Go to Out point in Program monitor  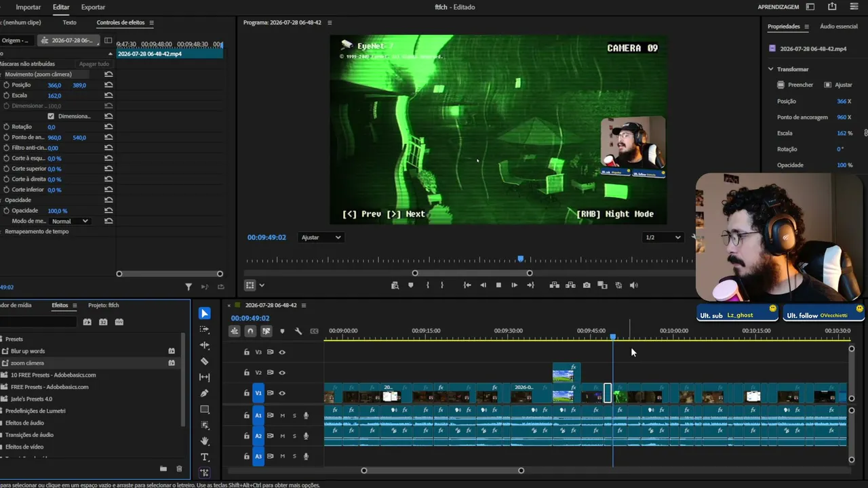530,285
